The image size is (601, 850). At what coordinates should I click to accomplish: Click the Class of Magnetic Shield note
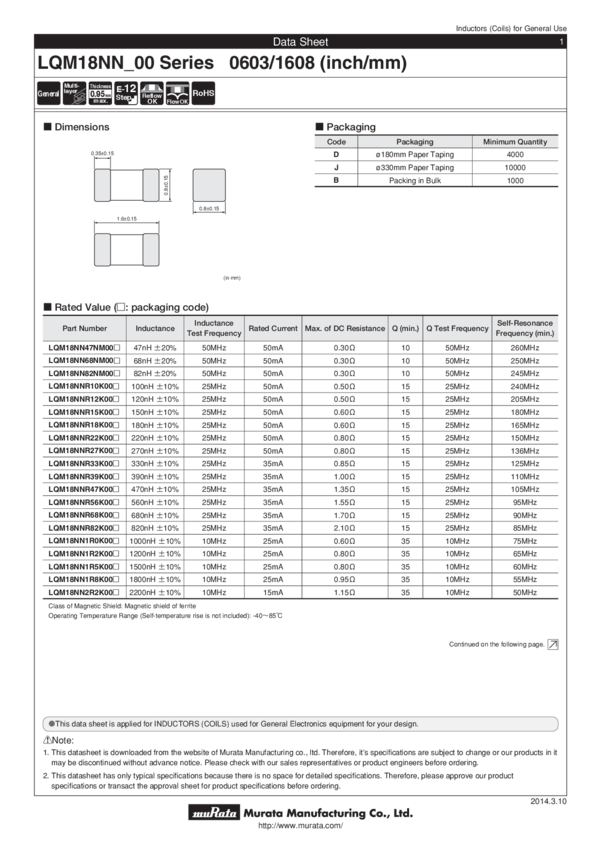click(122, 606)
